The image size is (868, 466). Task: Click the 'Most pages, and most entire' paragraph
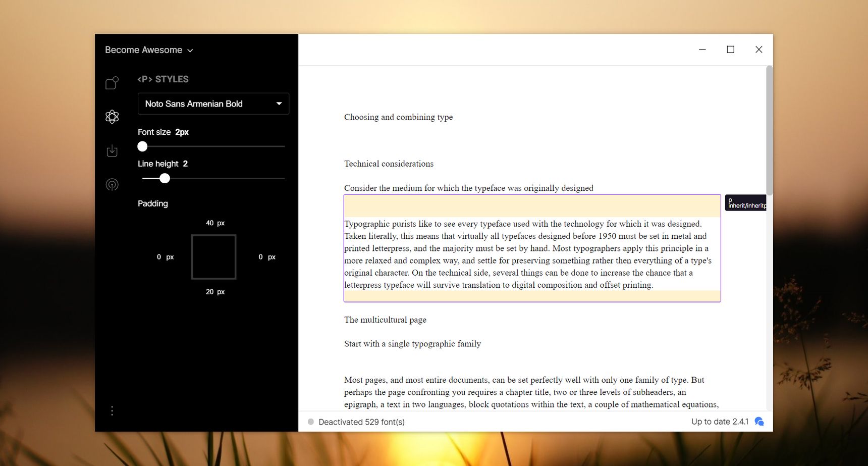531,392
